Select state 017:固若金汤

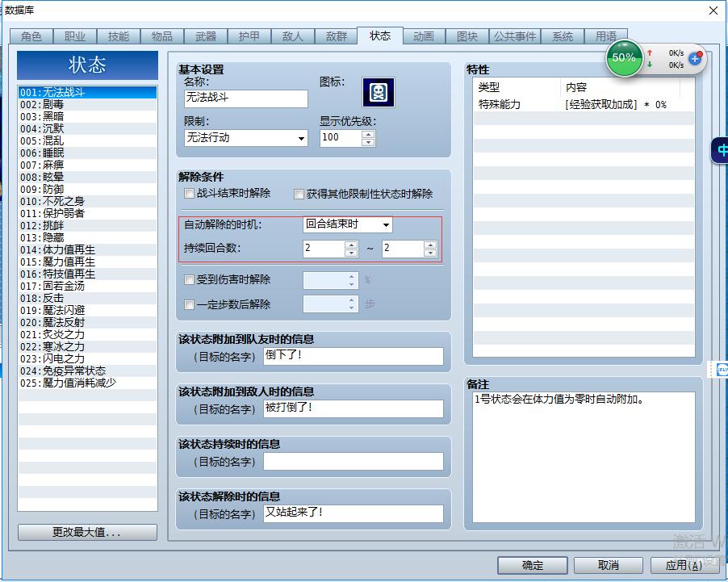click(88, 286)
